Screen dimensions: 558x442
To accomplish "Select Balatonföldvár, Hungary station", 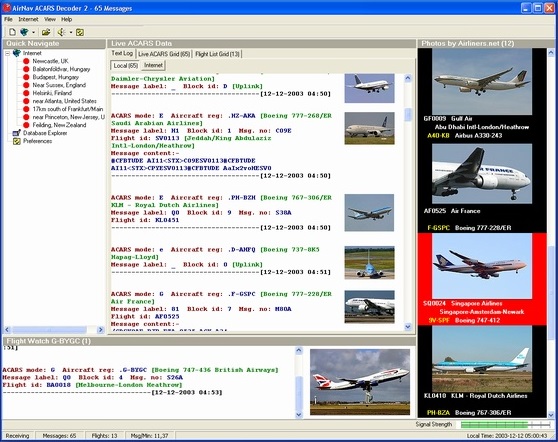I will click(x=61, y=69).
